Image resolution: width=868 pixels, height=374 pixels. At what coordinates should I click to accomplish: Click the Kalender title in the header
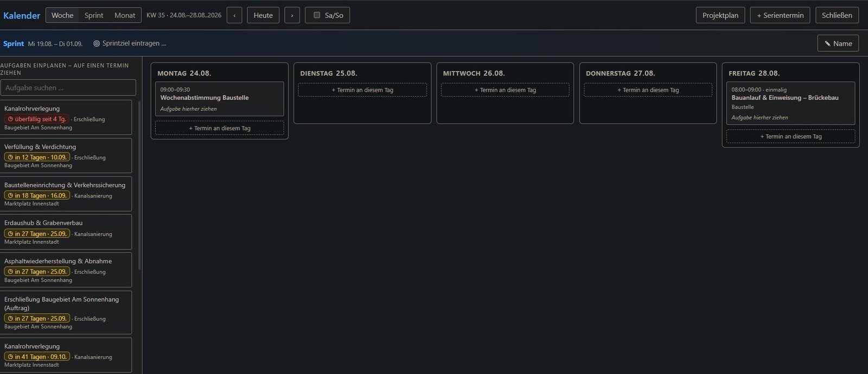22,15
